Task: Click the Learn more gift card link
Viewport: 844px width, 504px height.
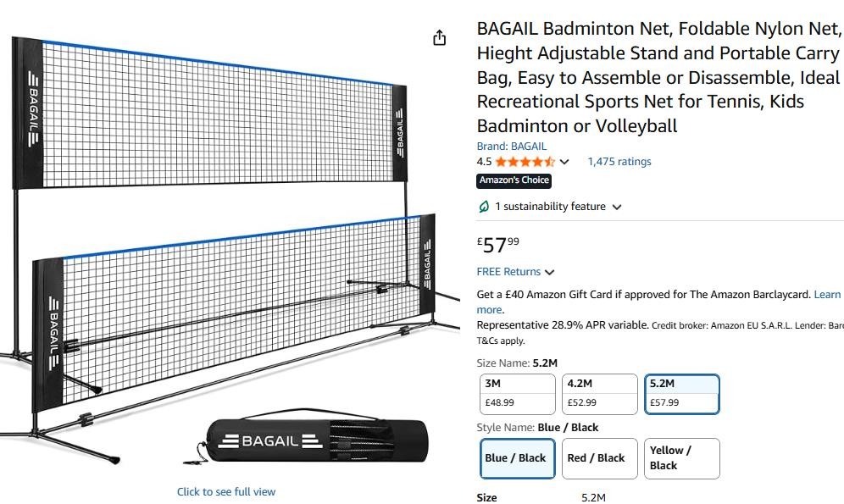Action: click(x=827, y=295)
